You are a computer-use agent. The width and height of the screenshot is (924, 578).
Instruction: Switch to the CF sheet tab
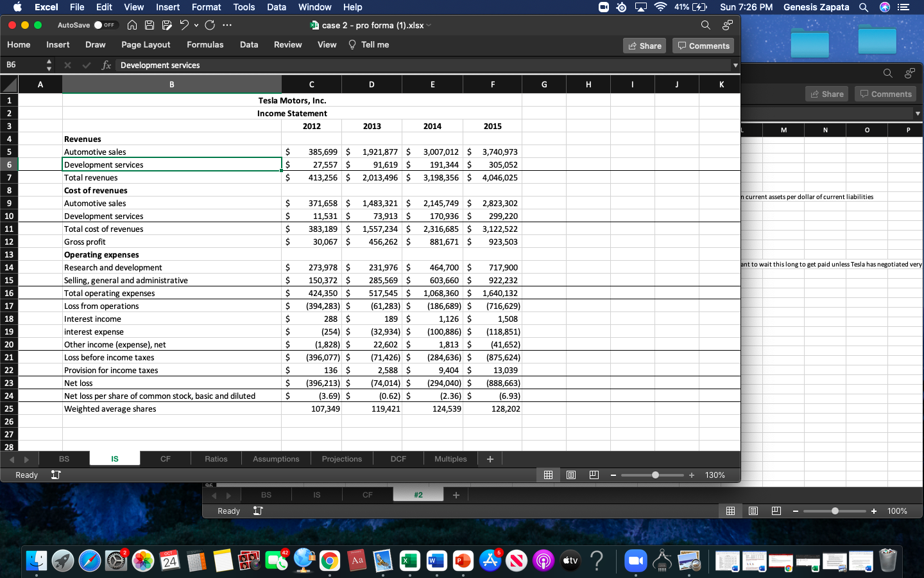(x=166, y=459)
